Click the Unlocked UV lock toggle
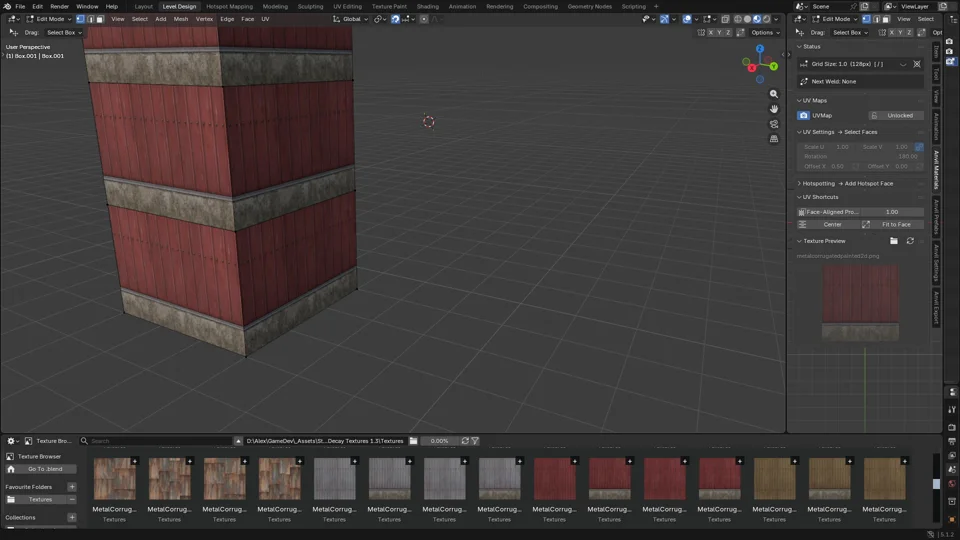Image resolution: width=960 pixels, height=540 pixels. (x=895, y=116)
